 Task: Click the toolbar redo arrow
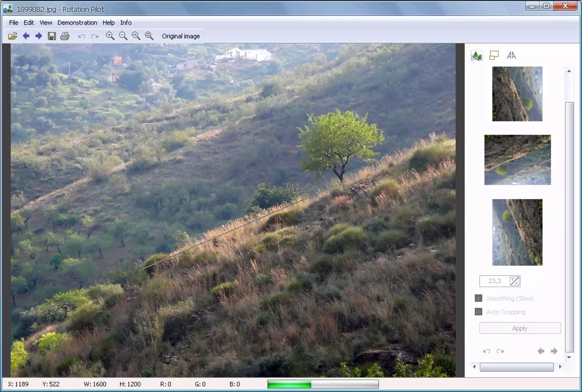click(x=95, y=36)
